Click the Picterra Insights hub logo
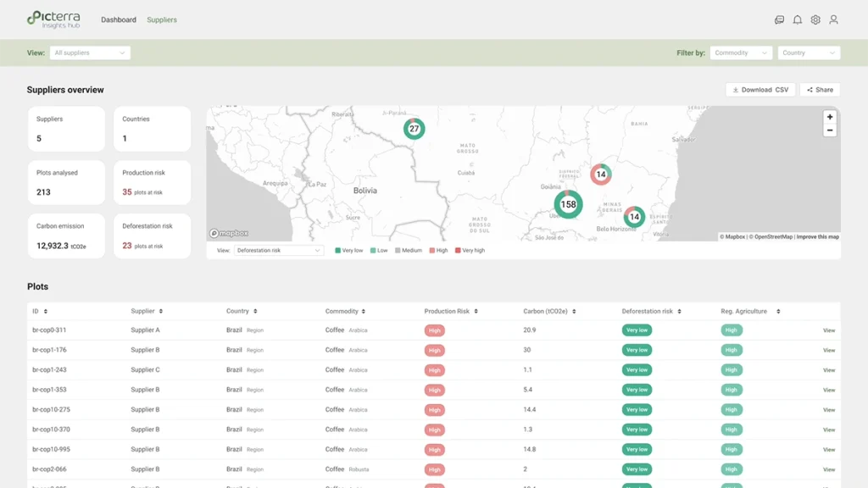Image resolution: width=868 pixels, height=488 pixels. point(53,19)
